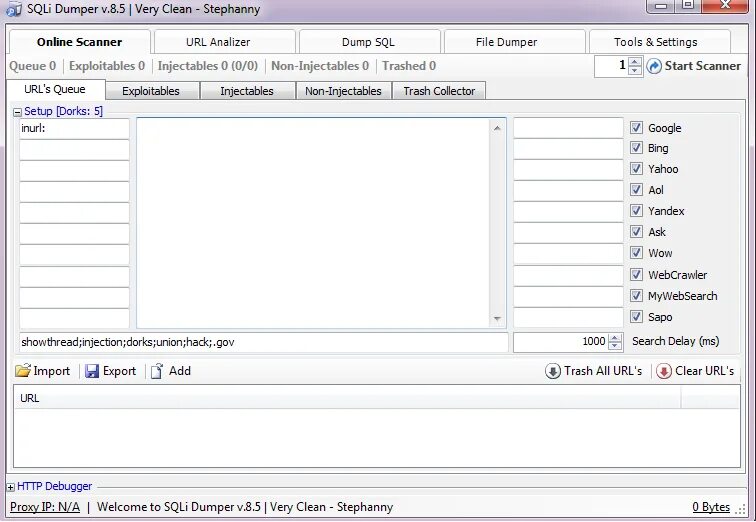Switch to the Dump SQL tab
The width and height of the screenshot is (756, 522).
[x=370, y=42]
